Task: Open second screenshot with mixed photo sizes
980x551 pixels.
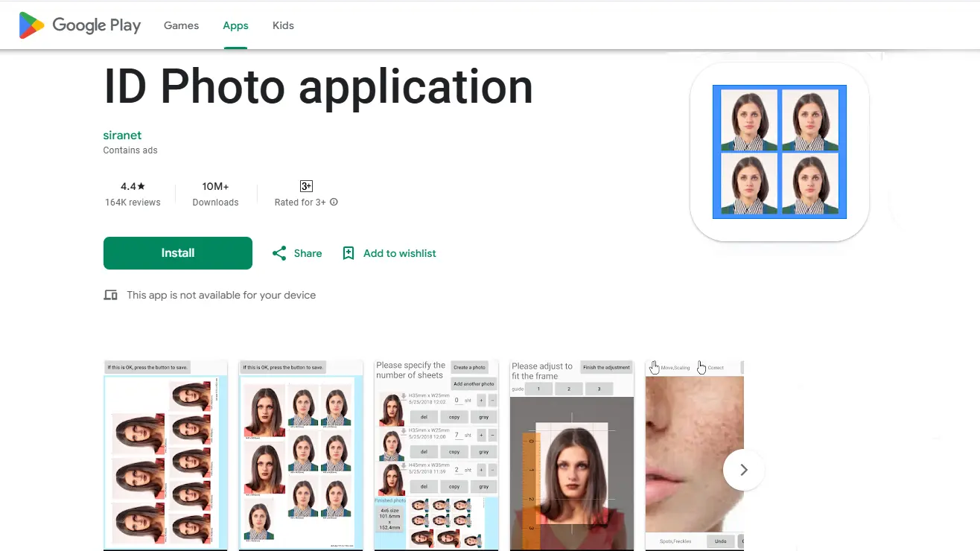Action: coord(301,456)
